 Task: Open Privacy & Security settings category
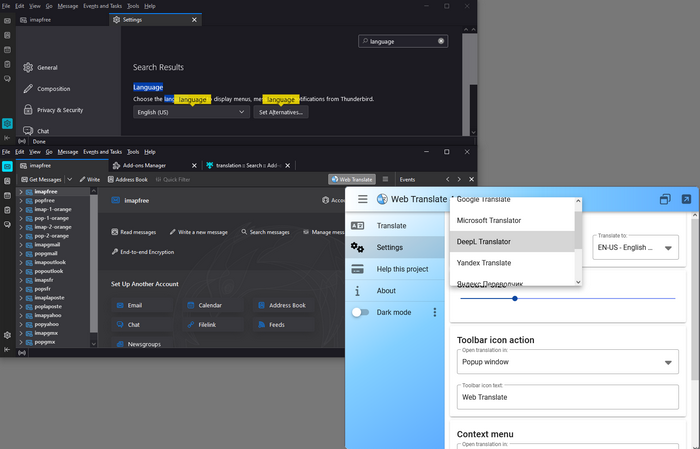click(x=53, y=110)
